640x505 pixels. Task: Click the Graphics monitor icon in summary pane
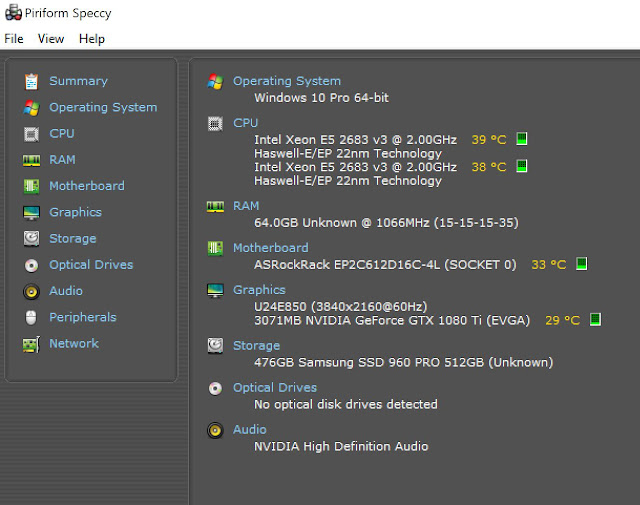[x=215, y=291]
